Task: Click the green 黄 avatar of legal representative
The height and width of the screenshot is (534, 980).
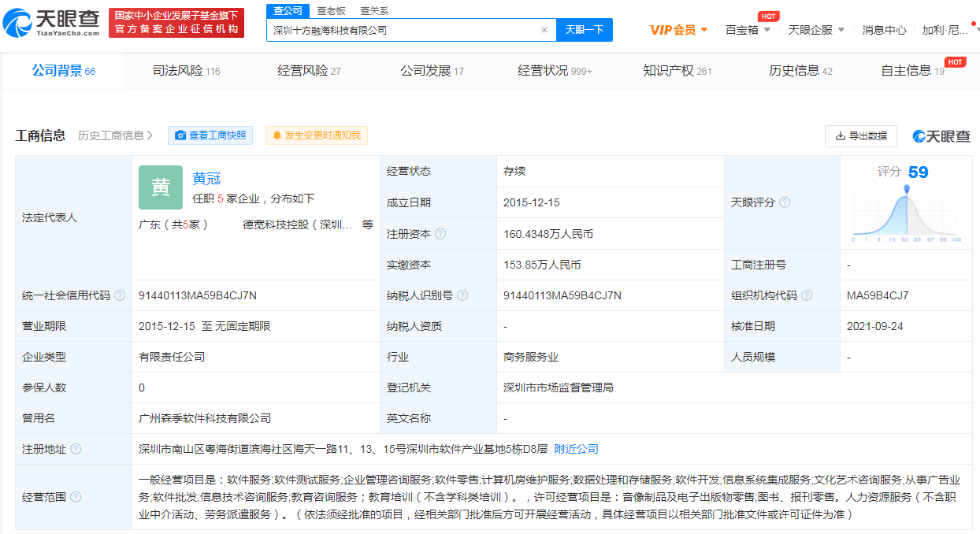Action: pyautogui.click(x=161, y=187)
